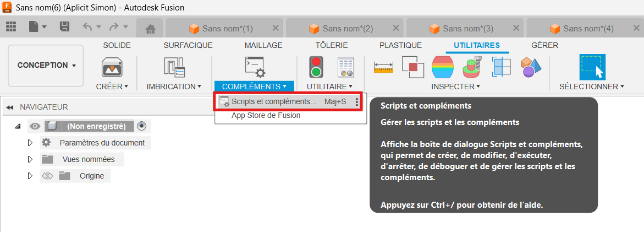Expand the Vues nommées tree node

click(x=30, y=159)
